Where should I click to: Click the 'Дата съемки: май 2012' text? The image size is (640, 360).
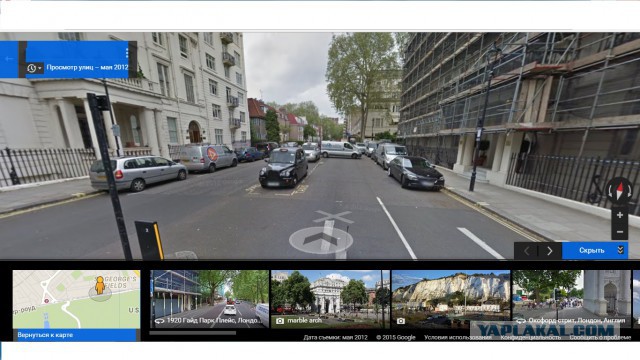click(336, 338)
